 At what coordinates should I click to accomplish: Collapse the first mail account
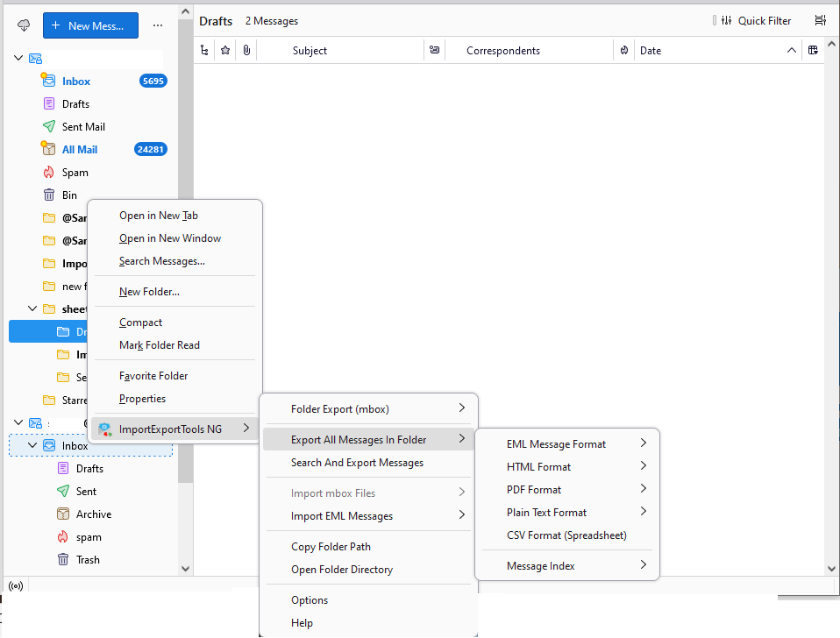pyautogui.click(x=18, y=58)
